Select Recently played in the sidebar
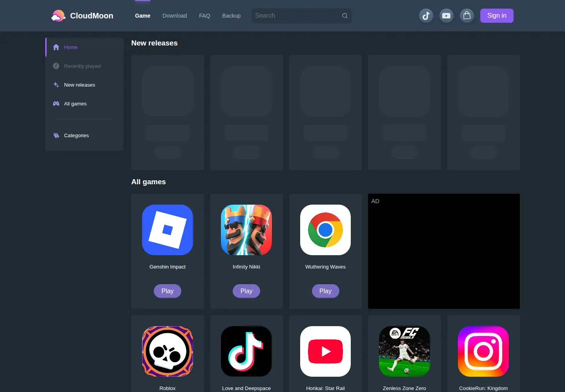Image resolution: width=565 pixels, height=392 pixels. (x=84, y=66)
